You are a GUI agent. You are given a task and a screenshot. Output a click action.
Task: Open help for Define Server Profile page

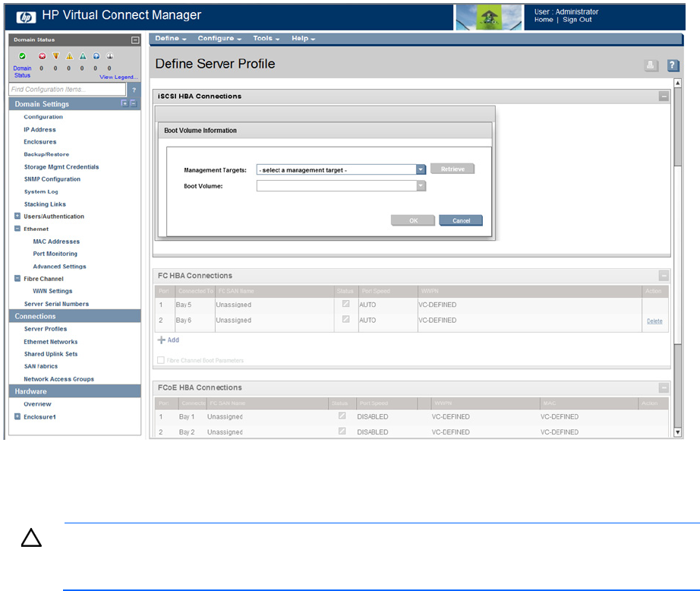672,66
